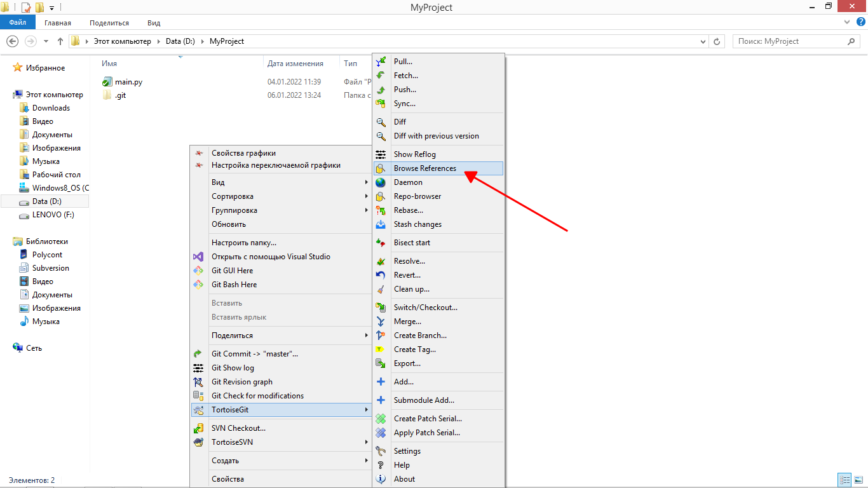Open recent locations dropdown arrow
The height and width of the screenshot is (488, 868).
point(46,41)
